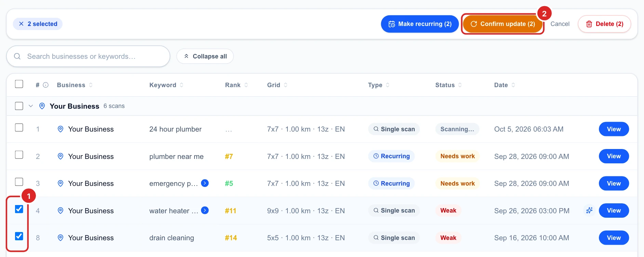Viewport: 644px width, 257px height.
Task: Expand truncated water heater keyword arrow icon
Action: 205,211
